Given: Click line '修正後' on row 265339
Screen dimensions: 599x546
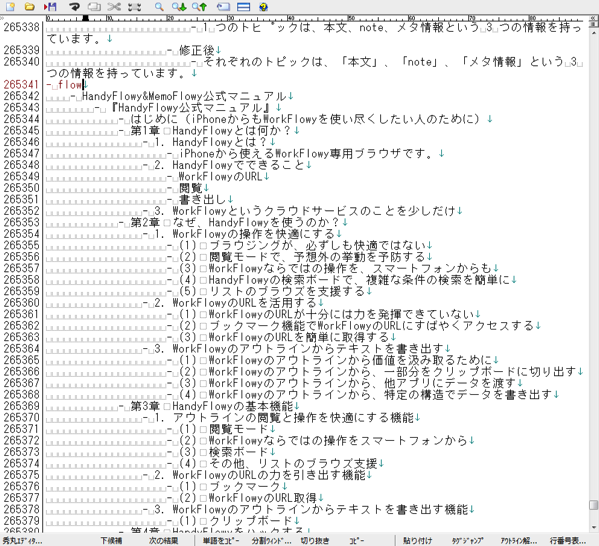Looking at the screenshot, I should click(196, 50).
